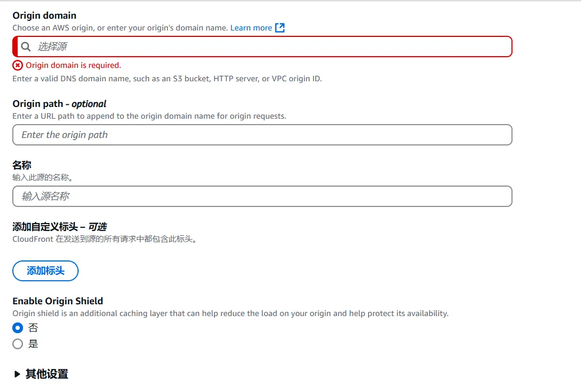Click the 名称 field label

click(x=22, y=165)
